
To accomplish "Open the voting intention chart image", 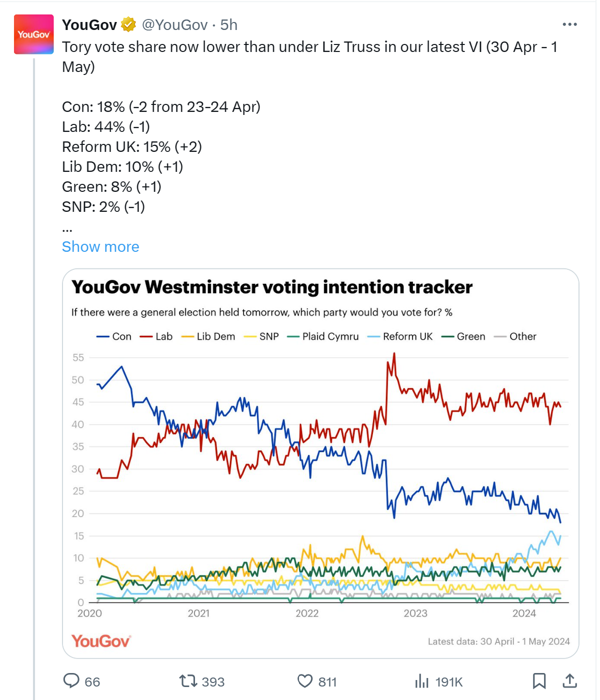I will (x=320, y=475).
